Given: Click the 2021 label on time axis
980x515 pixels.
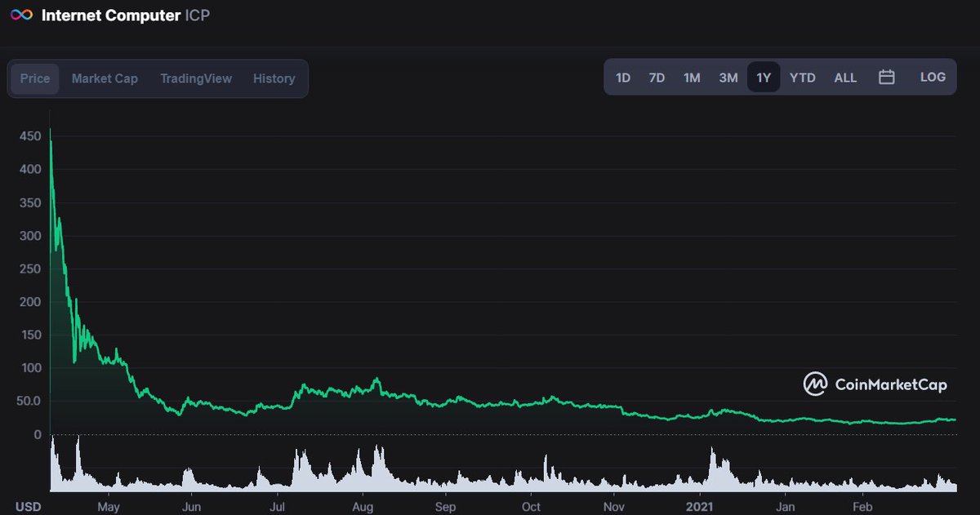Looking at the screenshot, I should [x=700, y=506].
